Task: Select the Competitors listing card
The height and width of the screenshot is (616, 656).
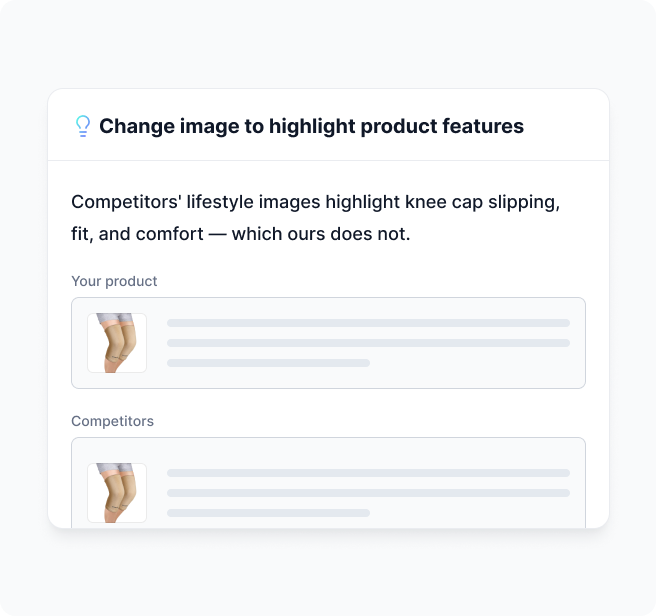Action: (328, 483)
